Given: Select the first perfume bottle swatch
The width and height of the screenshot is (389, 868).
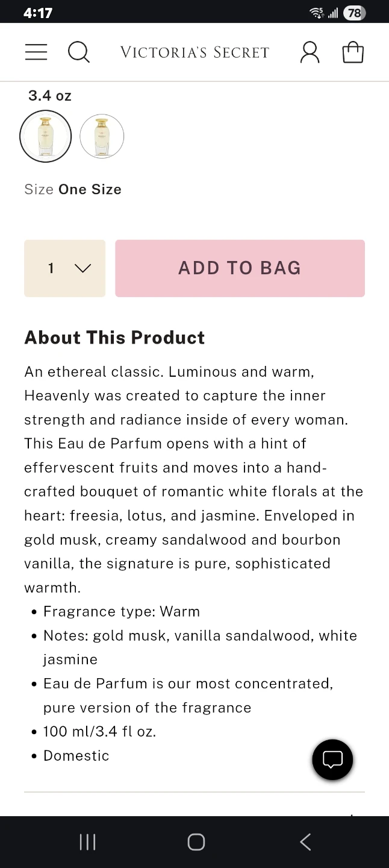Looking at the screenshot, I should (x=46, y=136).
